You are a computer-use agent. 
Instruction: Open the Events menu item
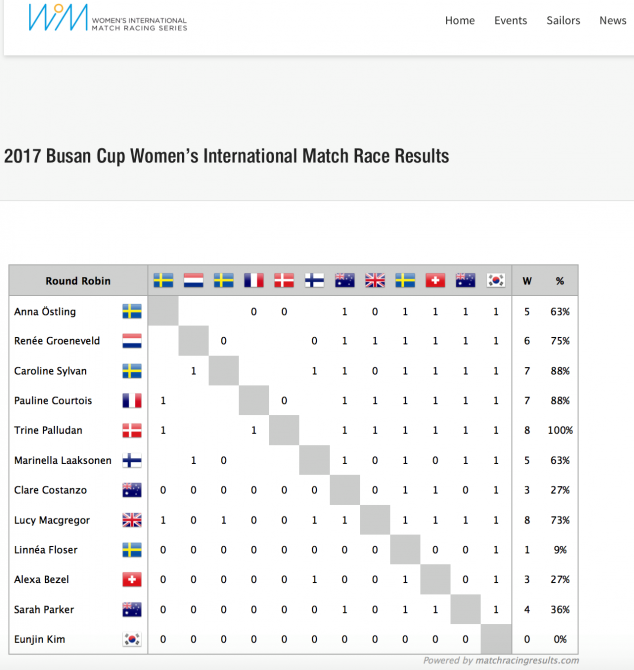pyautogui.click(x=511, y=21)
